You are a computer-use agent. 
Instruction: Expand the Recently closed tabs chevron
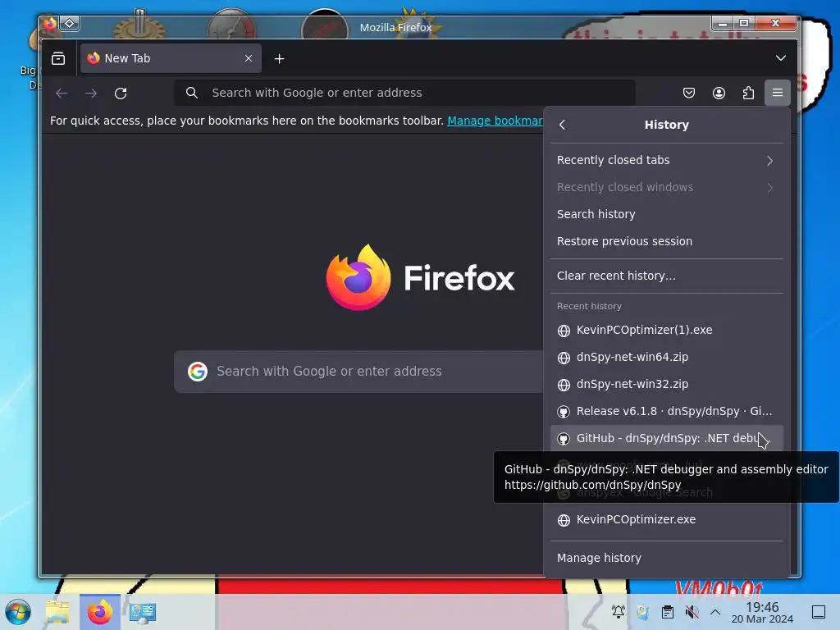(x=769, y=161)
